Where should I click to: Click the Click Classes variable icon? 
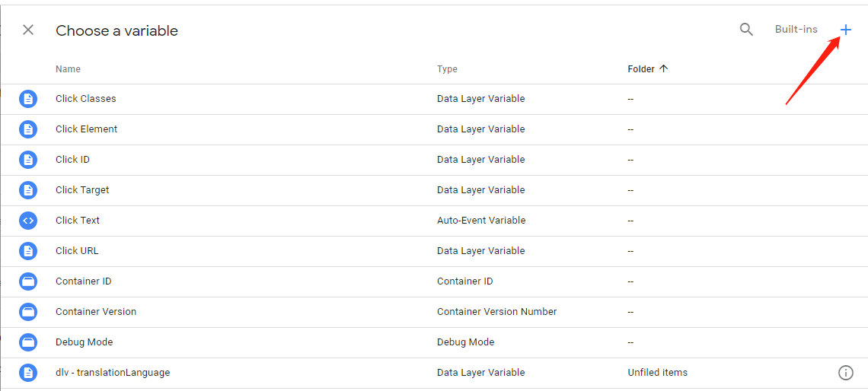point(28,99)
